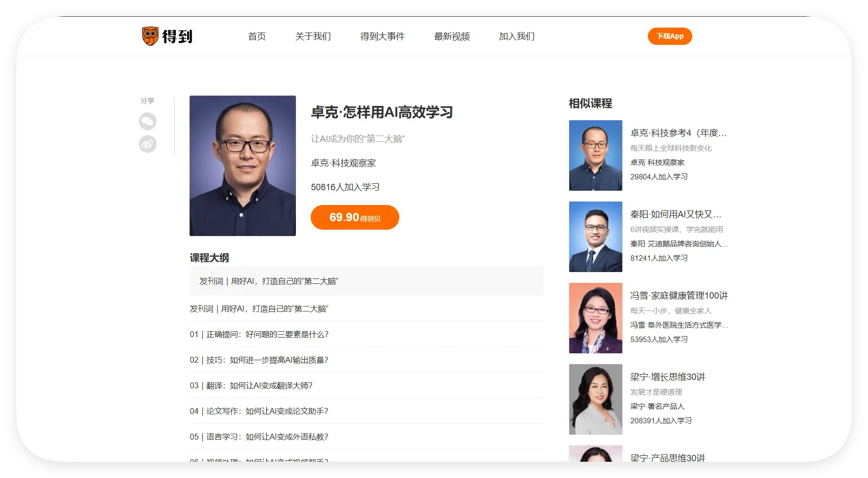Open the 首页 nav item
The height and width of the screenshot is (478, 868).
(257, 36)
